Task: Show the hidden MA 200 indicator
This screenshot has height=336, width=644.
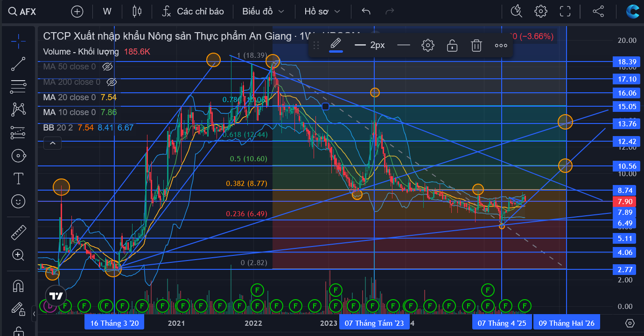Action: click(111, 82)
